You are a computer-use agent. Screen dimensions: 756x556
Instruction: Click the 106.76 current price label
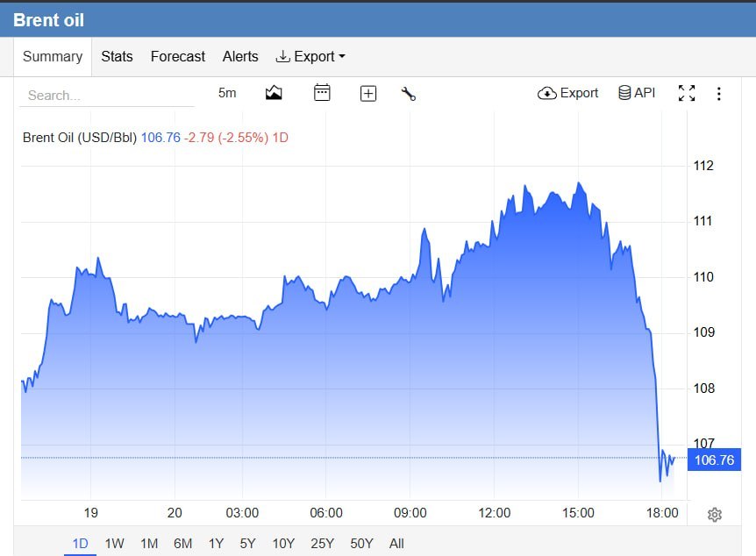(x=714, y=460)
